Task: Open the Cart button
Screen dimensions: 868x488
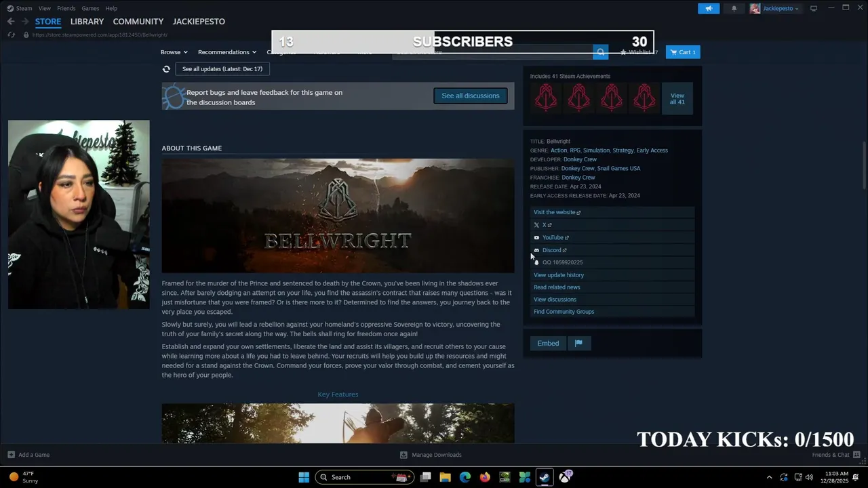Action: 683,52
